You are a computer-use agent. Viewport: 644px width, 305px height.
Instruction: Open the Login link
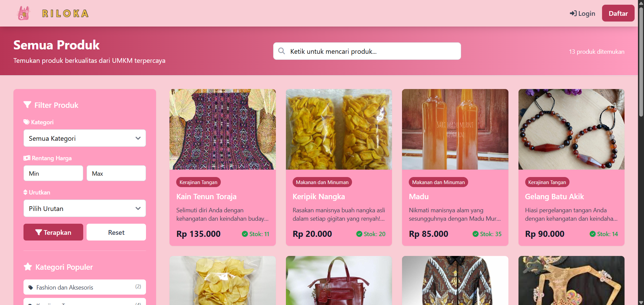point(582,13)
